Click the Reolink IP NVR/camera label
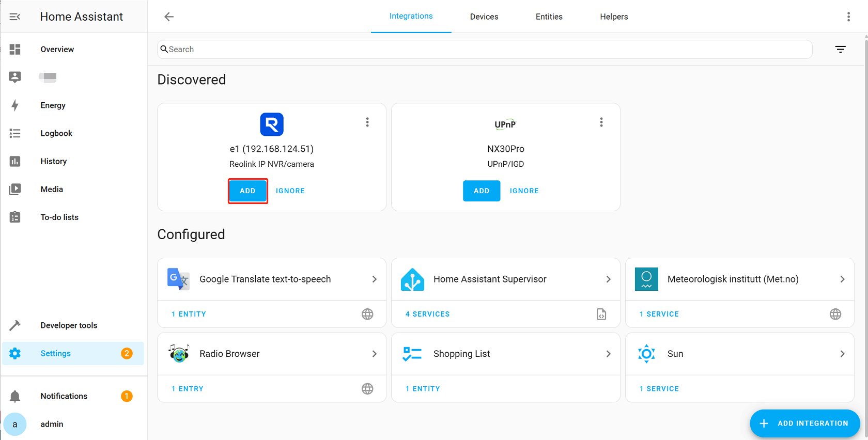The height and width of the screenshot is (440, 868). [x=272, y=164]
